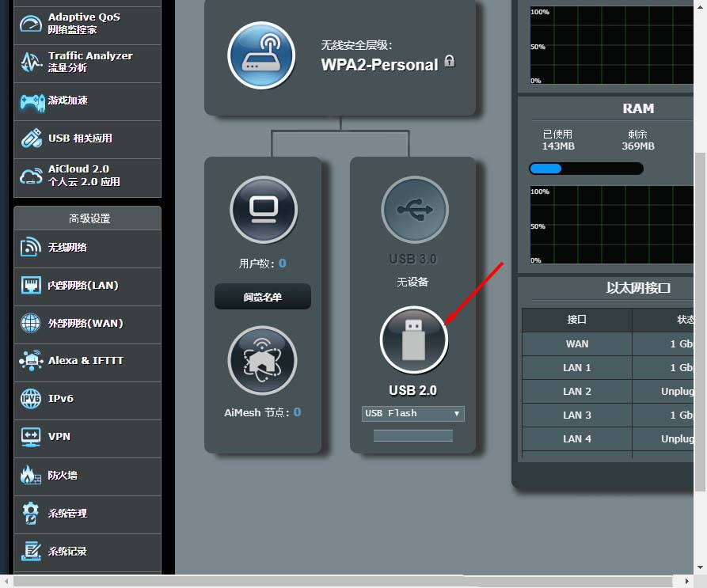Click the 无线网络 wireless signal icon
Viewport: 707px width, 588px height.
click(x=30, y=247)
